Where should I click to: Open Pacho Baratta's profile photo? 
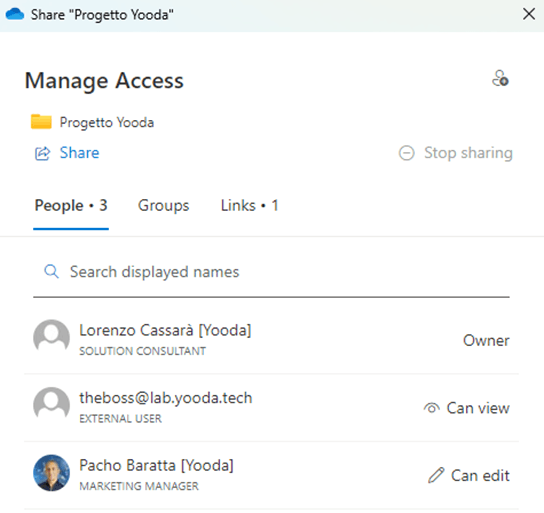51,473
